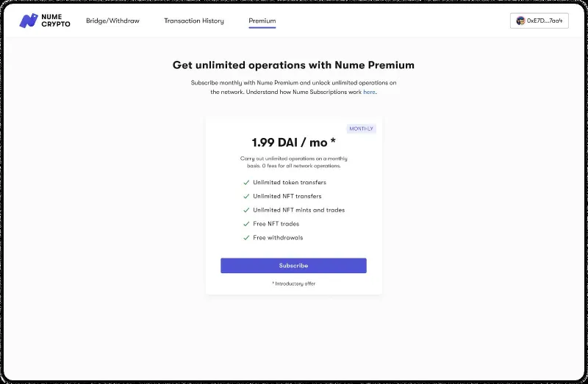The width and height of the screenshot is (588, 384).
Task: Click the 'Unlimited NFT transfers' text
Action: click(x=287, y=196)
